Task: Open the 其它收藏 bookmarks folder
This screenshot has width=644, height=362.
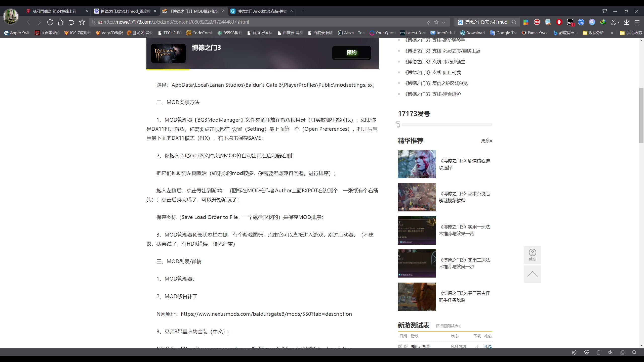Action: (x=631, y=33)
